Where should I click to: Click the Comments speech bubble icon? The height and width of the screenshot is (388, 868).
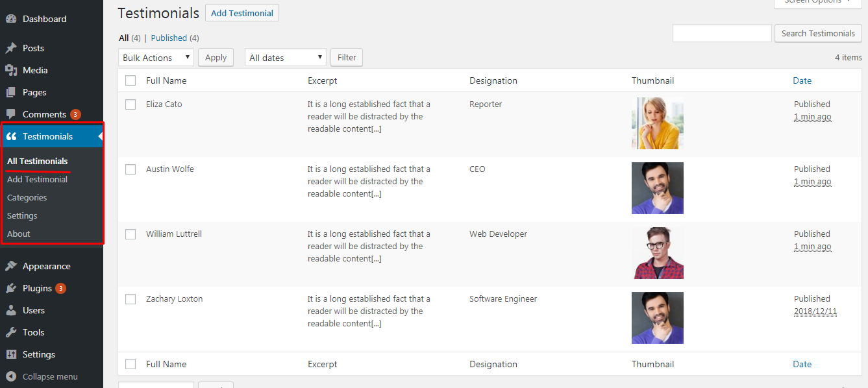(11, 114)
